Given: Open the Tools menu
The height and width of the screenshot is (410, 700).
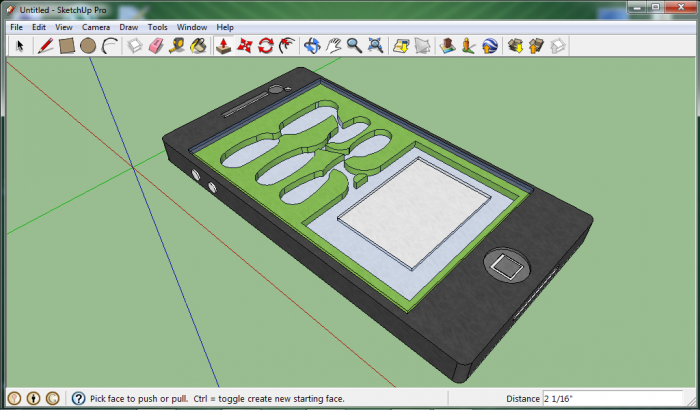Looking at the screenshot, I should [158, 27].
